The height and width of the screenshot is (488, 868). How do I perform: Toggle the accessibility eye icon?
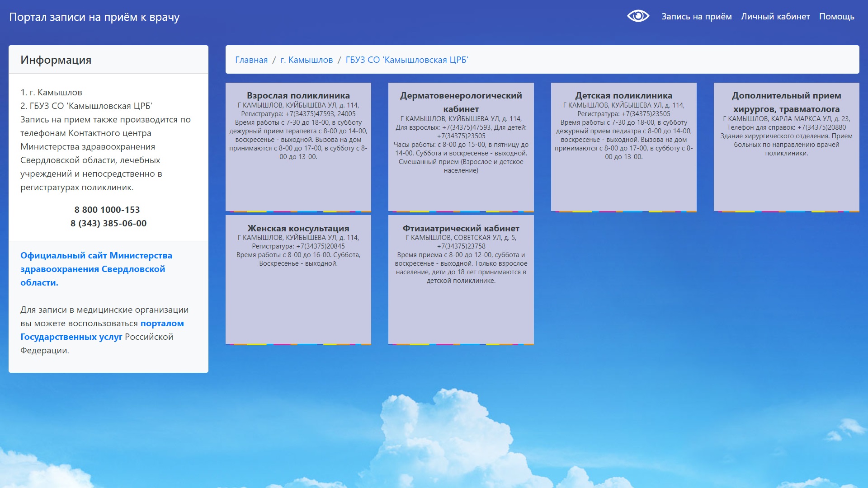(638, 16)
